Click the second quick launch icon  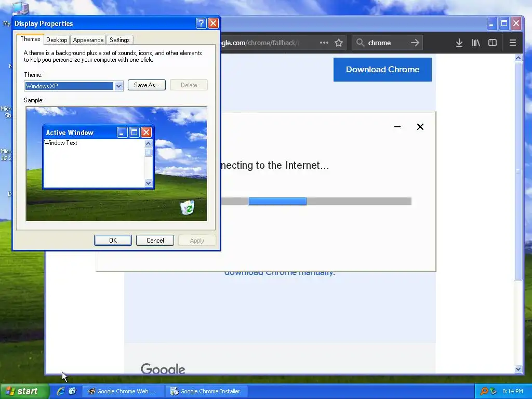tap(72, 391)
